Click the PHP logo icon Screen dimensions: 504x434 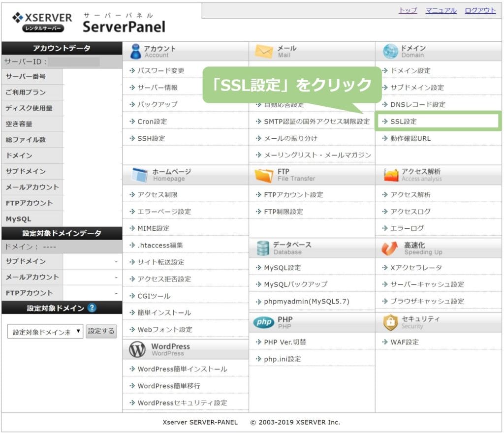point(263,322)
